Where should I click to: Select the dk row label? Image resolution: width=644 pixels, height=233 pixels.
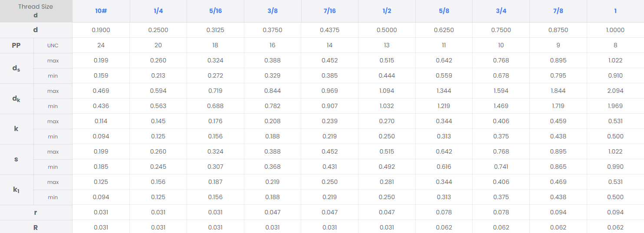tap(16, 98)
